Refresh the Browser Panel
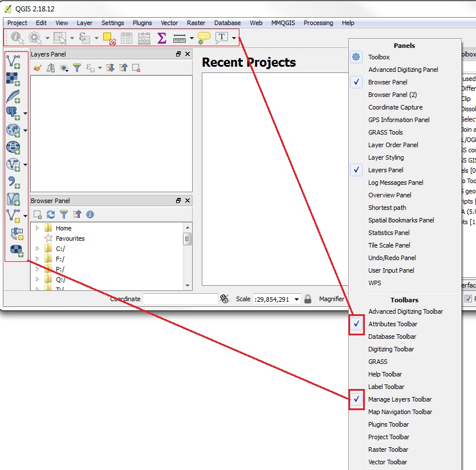The image size is (476, 470). (51, 214)
